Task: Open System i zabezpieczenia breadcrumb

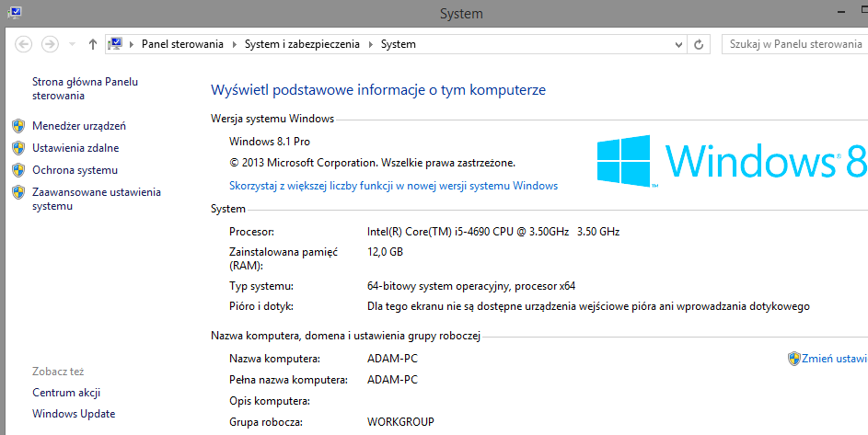Action: tap(302, 44)
